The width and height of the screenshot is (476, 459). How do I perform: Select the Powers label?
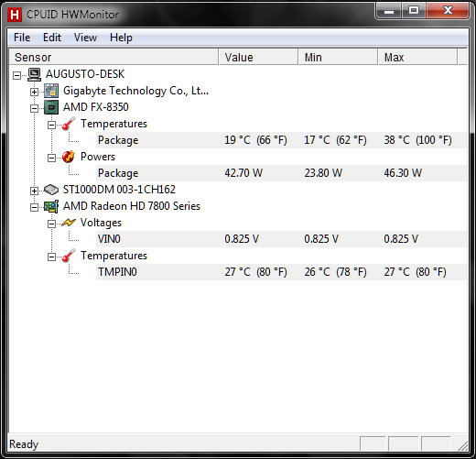pyautogui.click(x=98, y=157)
